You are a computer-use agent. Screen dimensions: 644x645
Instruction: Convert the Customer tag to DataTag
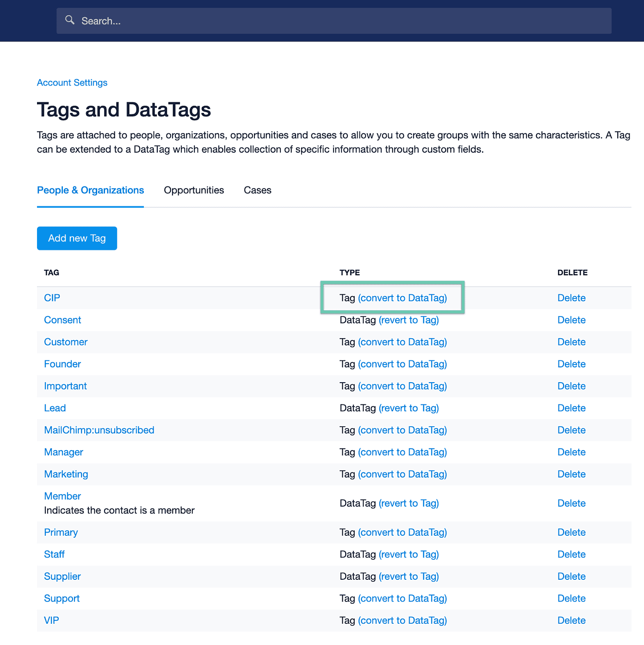tap(402, 342)
